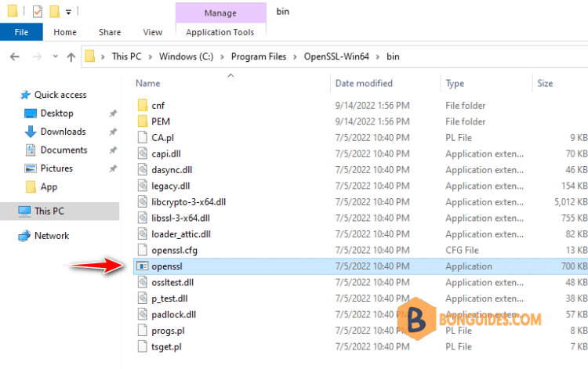Click the Up one level arrow
This screenshot has height=369, width=588.
[x=71, y=56]
